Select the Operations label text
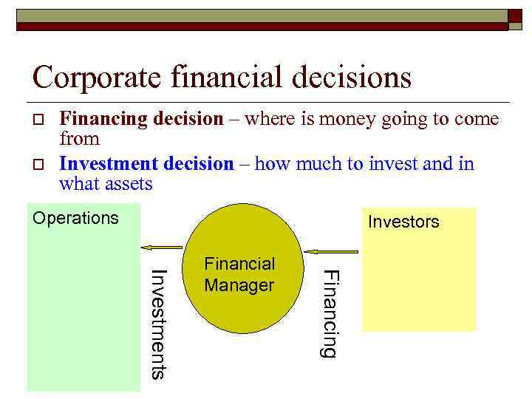Screen dimensions: 532x399 (x=75, y=218)
